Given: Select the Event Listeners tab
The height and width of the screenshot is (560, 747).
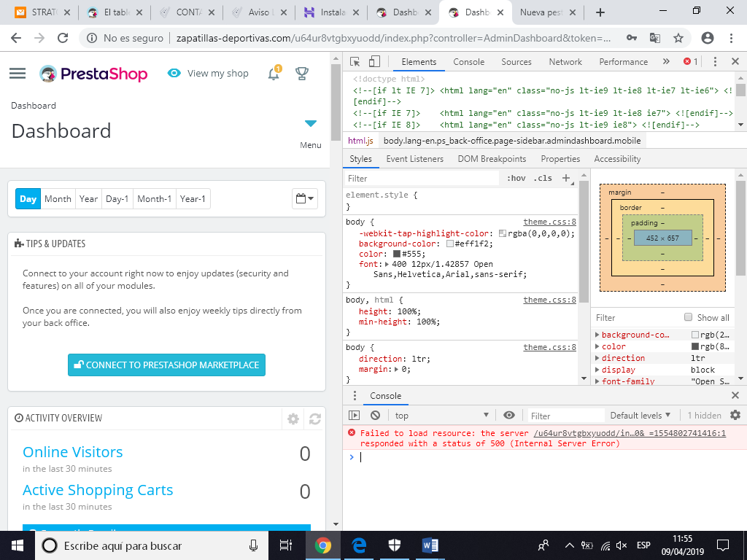Looking at the screenshot, I should click(x=414, y=159).
